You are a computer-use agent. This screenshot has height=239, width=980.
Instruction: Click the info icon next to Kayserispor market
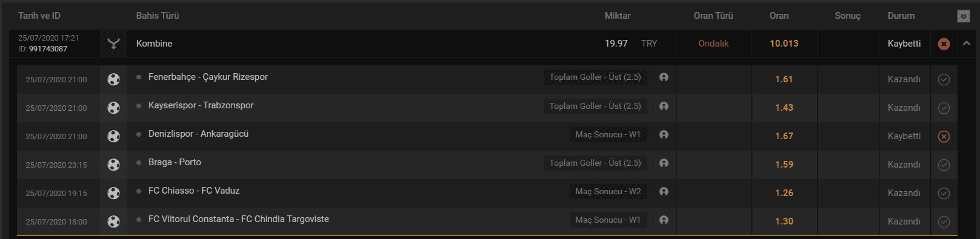664,106
